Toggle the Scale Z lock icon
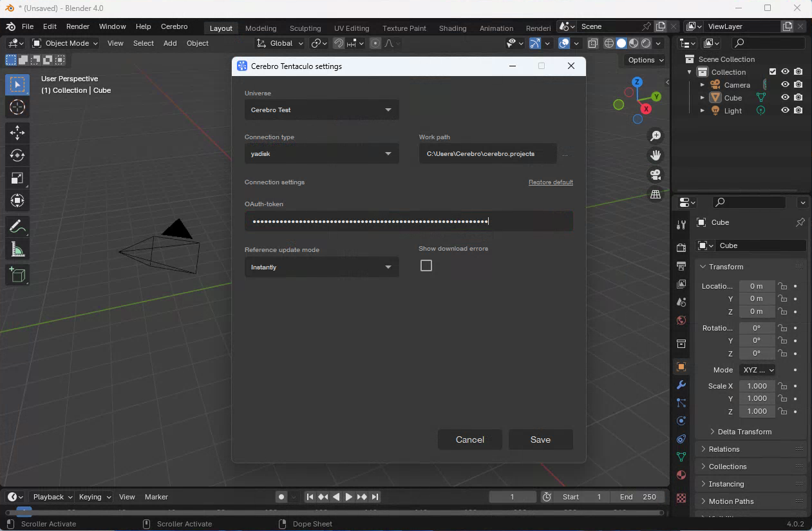 pos(782,411)
